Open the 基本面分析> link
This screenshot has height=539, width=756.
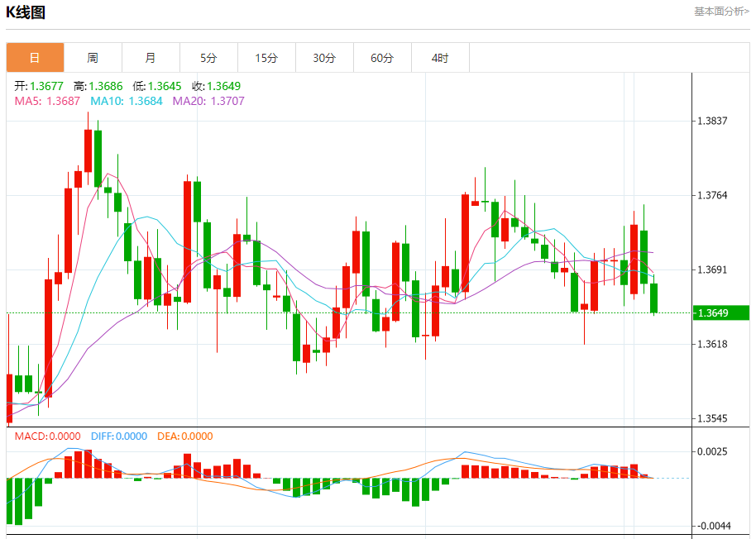(x=721, y=11)
